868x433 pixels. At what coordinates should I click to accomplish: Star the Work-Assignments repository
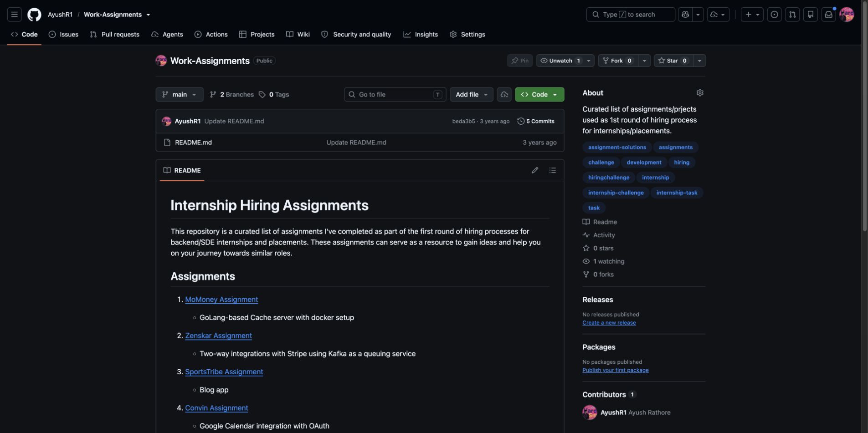673,61
